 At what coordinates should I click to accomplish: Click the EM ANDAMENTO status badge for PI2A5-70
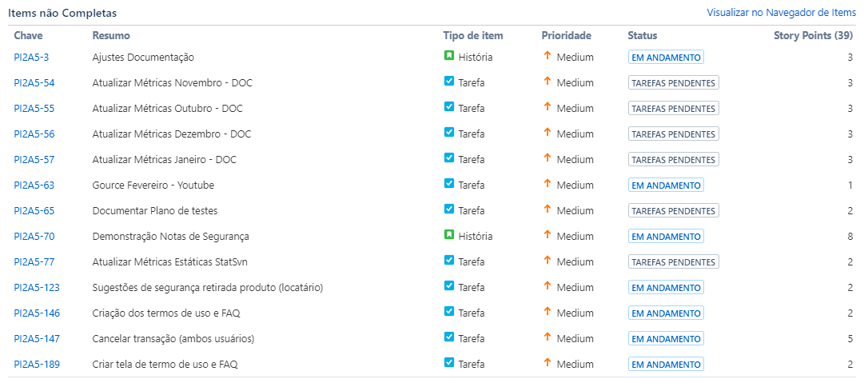click(666, 237)
